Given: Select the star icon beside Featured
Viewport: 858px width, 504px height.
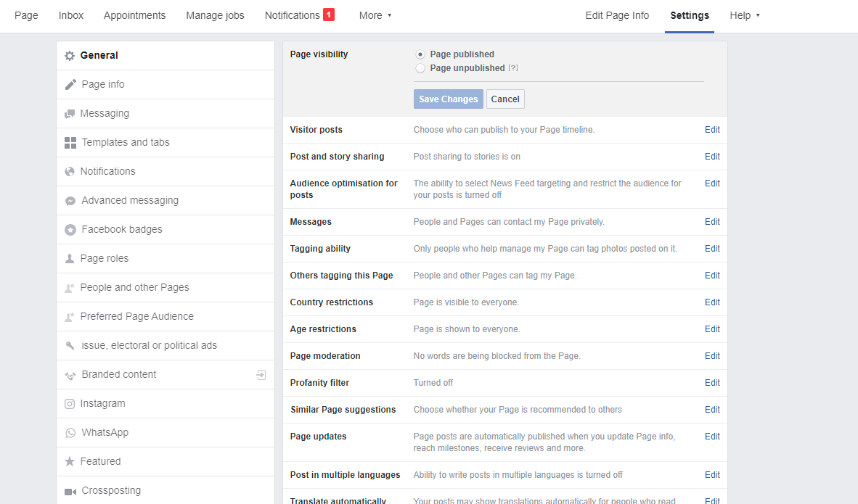Looking at the screenshot, I should pyautogui.click(x=70, y=461).
